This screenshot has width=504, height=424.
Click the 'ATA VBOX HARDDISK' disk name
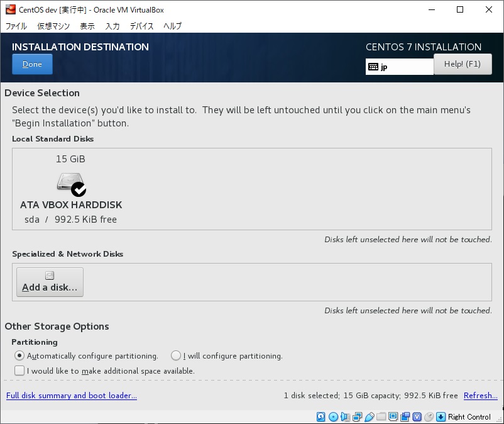(x=71, y=205)
